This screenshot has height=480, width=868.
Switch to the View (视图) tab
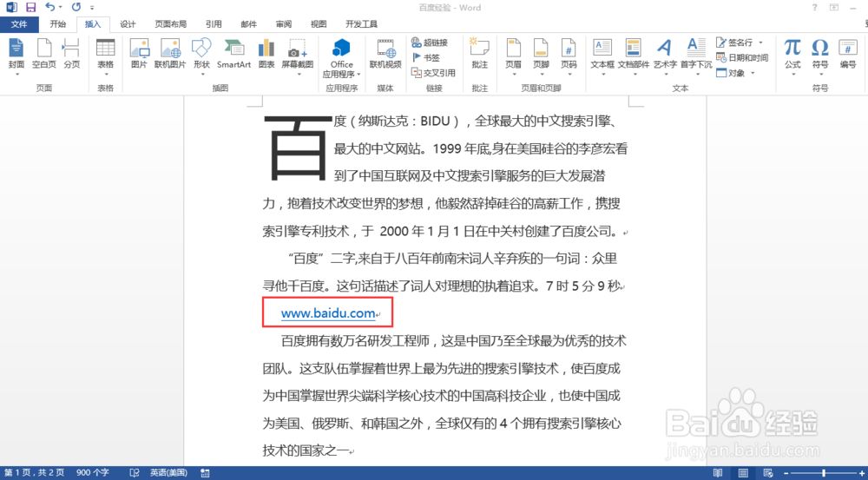319,24
